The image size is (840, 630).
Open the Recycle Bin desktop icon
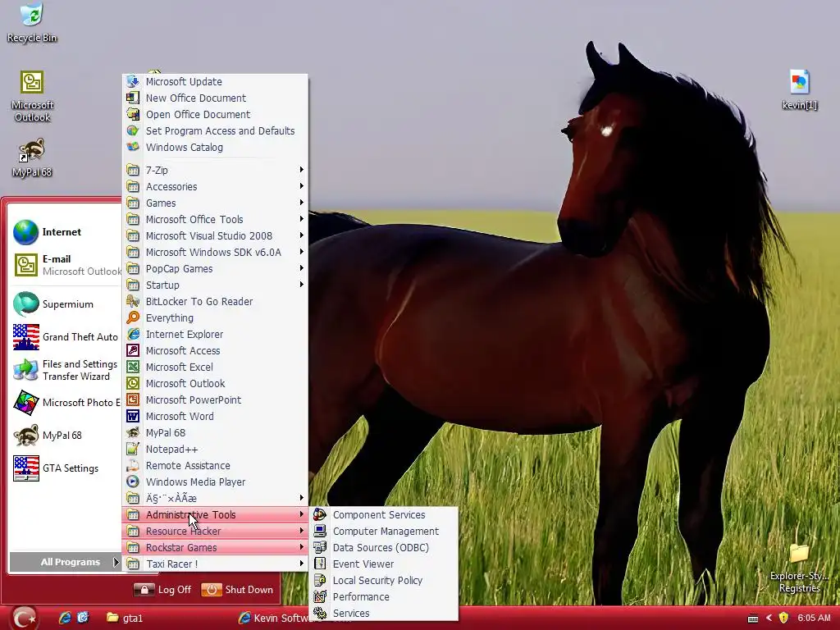[x=32, y=22]
